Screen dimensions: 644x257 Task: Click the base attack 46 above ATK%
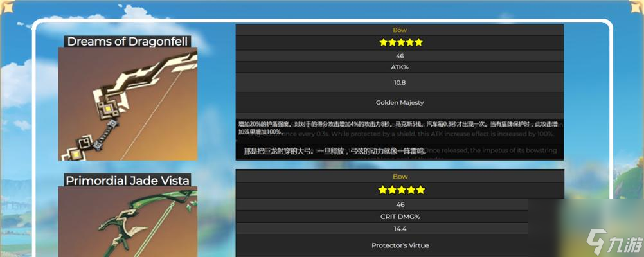(x=400, y=56)
